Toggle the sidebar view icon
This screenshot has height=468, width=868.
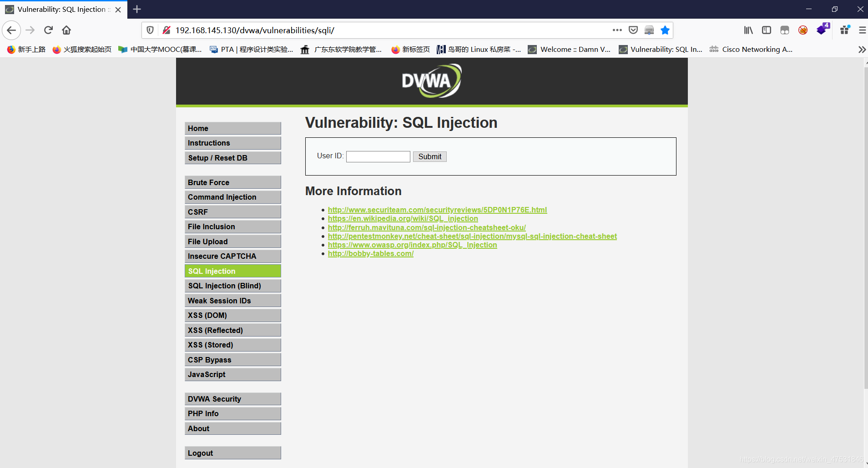tap(767, 30)
